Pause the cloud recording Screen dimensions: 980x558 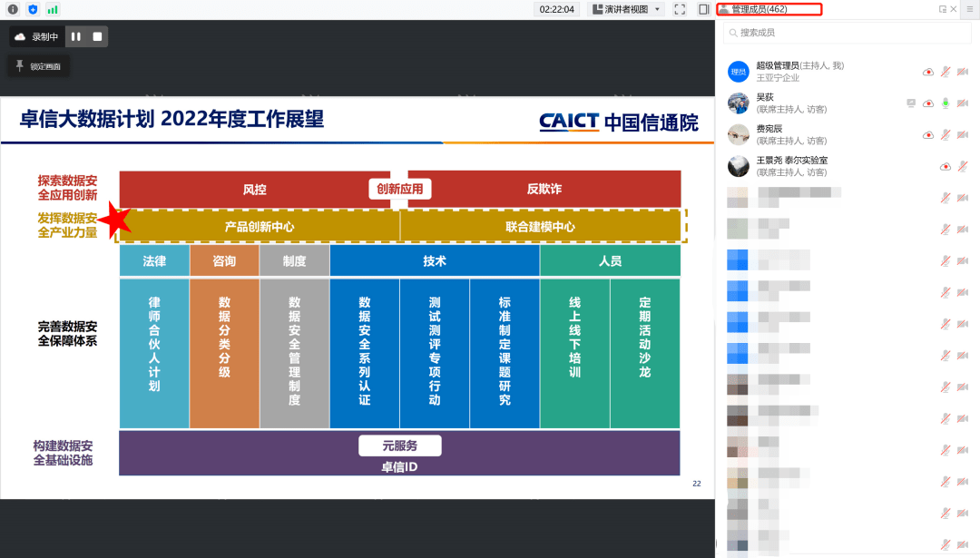[75, 36]
